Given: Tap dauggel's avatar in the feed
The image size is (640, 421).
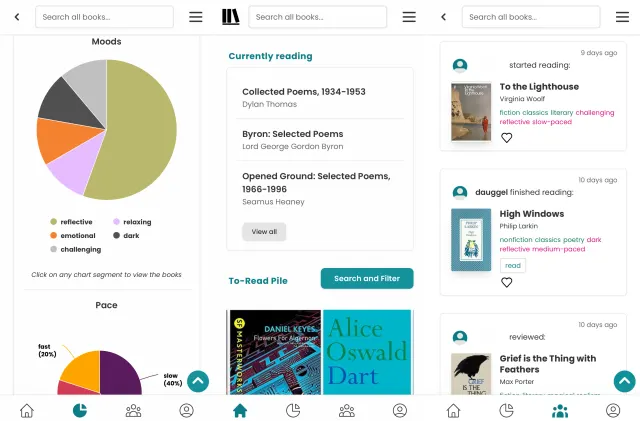Looking at the screenshot, I should (460, 192).
